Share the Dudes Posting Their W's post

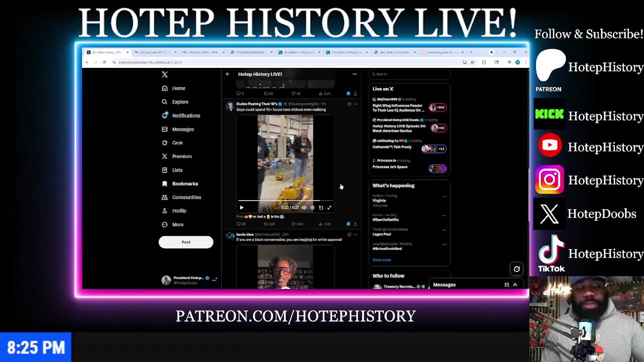355,224
